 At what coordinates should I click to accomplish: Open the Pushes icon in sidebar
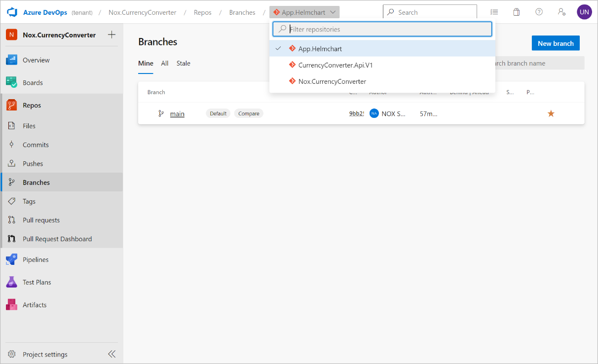pyautogui.click(x=12, y=163)
